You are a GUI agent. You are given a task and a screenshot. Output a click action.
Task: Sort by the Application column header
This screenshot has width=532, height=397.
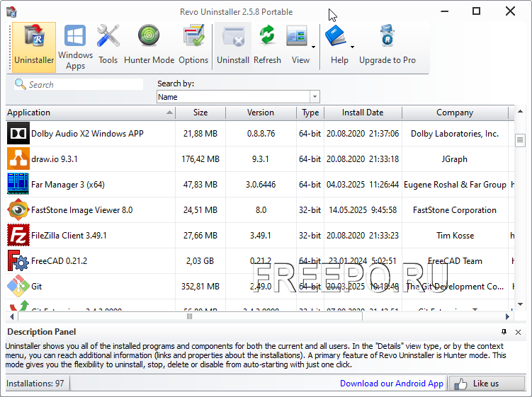click(x=90, y=113)
